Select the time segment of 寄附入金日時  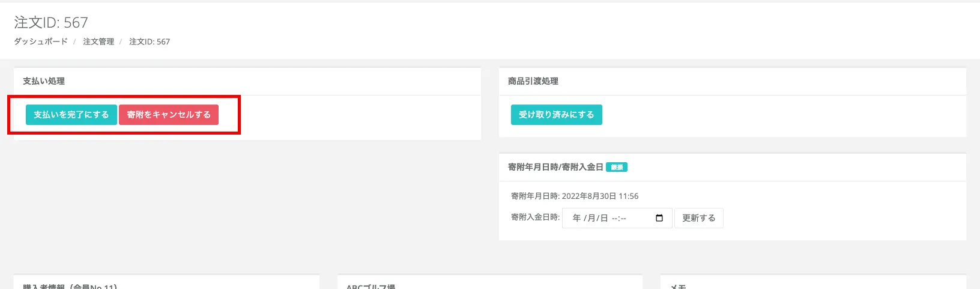click(619, 218)
